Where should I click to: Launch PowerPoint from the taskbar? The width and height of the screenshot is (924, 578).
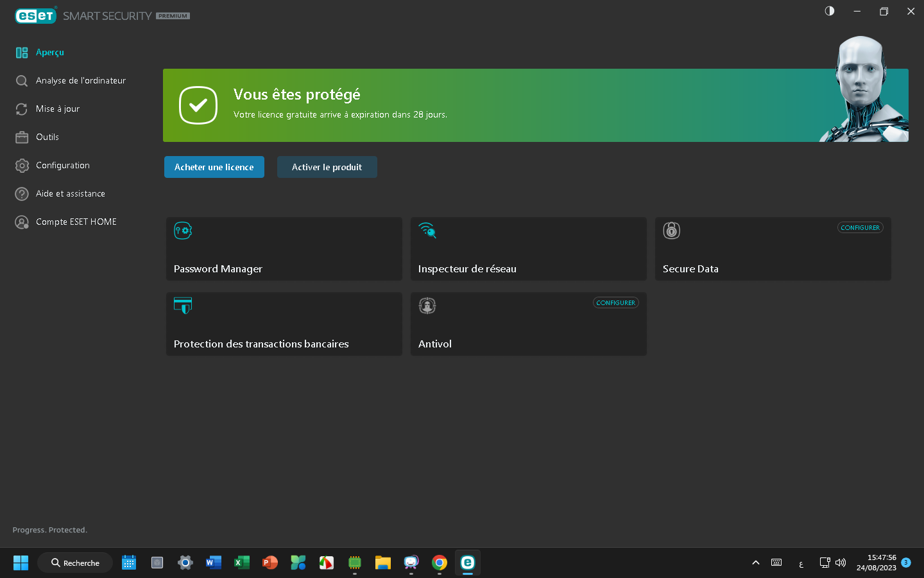tap(270, 563)
